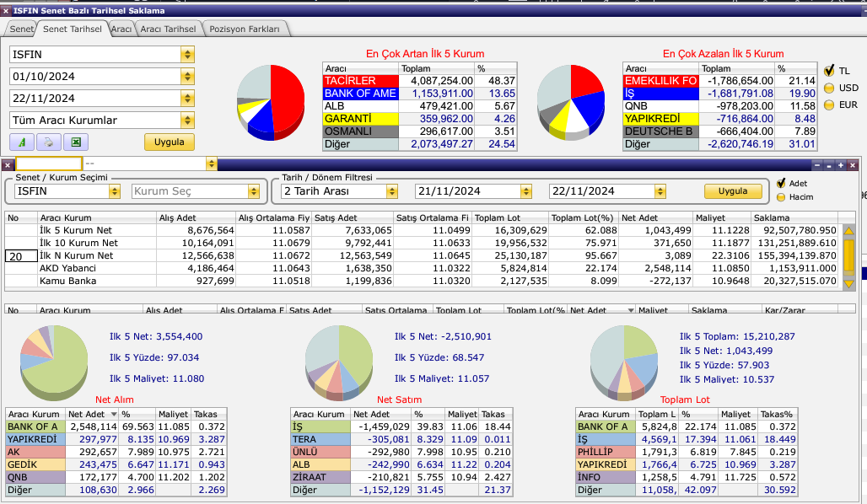
Task: Open the Aracı Tarihsel tab
Action: click(168, 29)
